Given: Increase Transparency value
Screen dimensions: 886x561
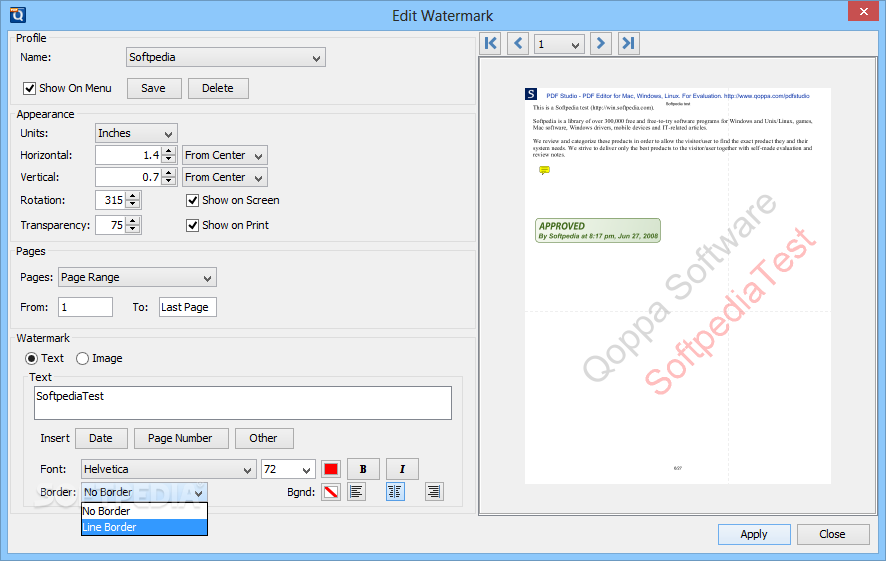Looking at the screenshot, I should pos(133,221).
